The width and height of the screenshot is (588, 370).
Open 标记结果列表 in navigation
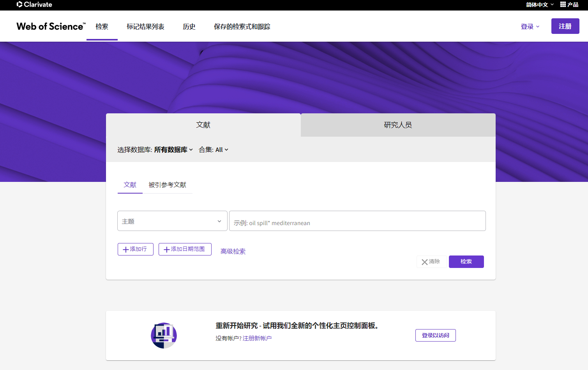pos(145,26)
